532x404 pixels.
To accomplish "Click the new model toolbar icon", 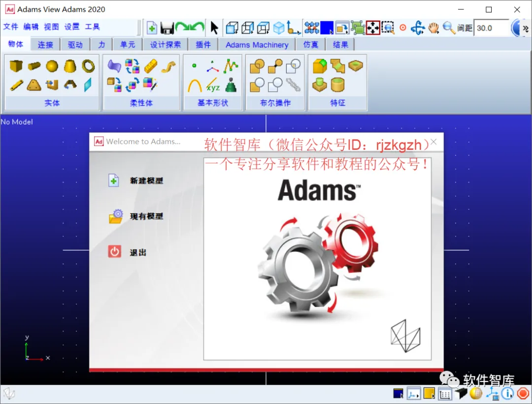I will pos(152,28).
